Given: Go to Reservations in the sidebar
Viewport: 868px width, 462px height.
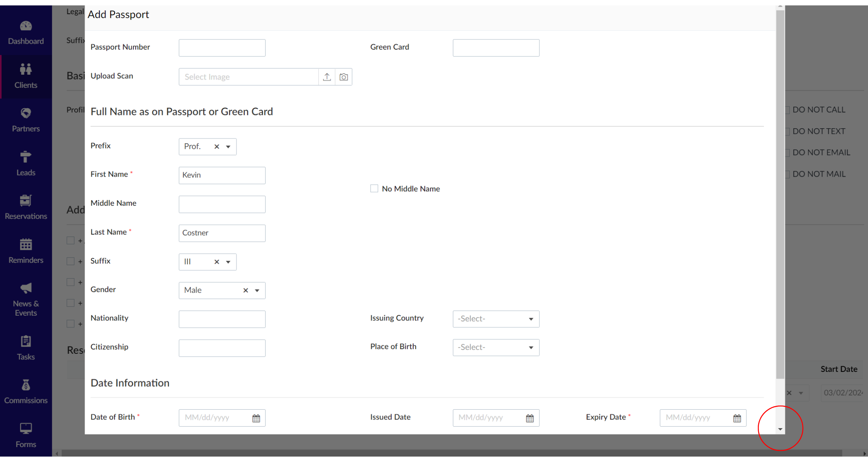Looking at the screenshot, I should 26,207.
